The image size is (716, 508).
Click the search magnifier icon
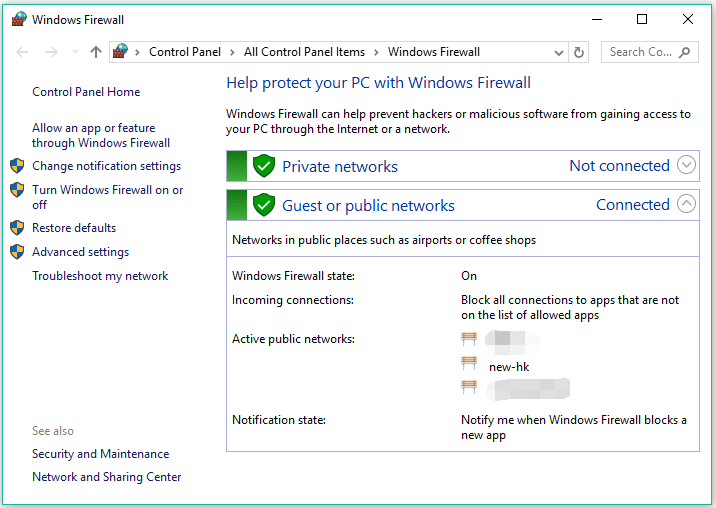point(684,52)
